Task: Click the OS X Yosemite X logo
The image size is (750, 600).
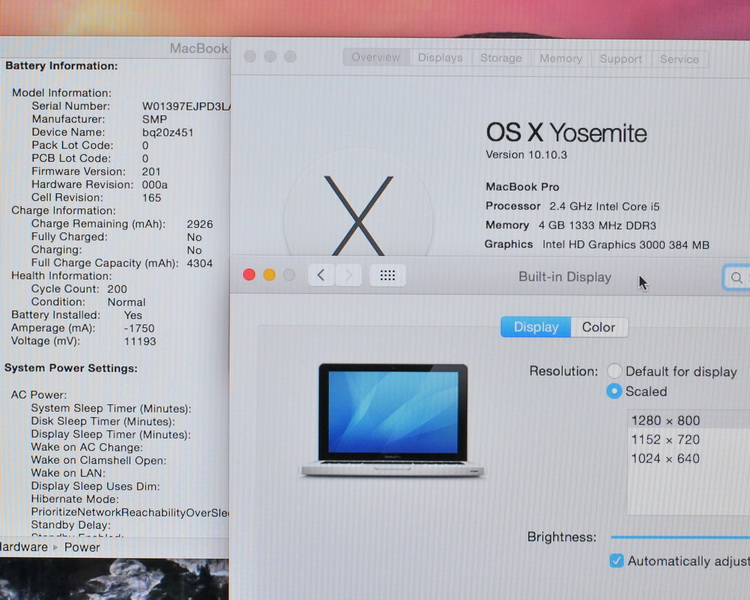Action: tap(358, 215)
